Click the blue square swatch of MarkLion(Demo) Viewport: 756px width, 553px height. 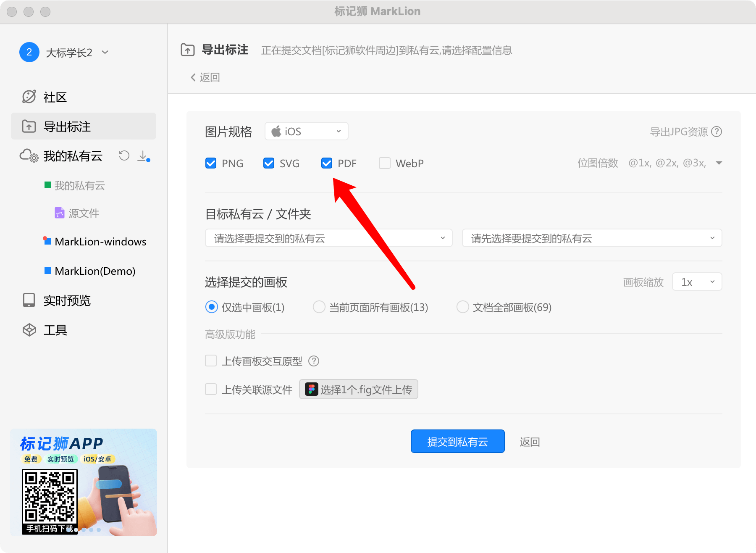pyautogui.click(x=47, y=271)
